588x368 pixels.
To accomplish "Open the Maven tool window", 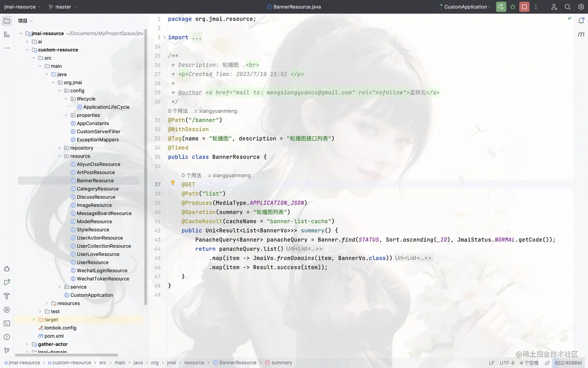I will (581, 34).
